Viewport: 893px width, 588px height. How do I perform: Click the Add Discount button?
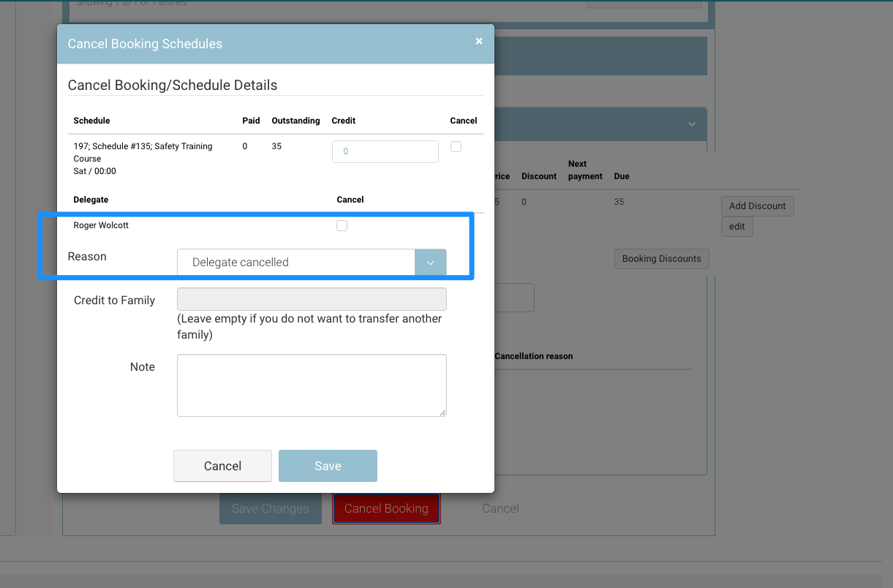pyautogui.click(x=757, y=206)
